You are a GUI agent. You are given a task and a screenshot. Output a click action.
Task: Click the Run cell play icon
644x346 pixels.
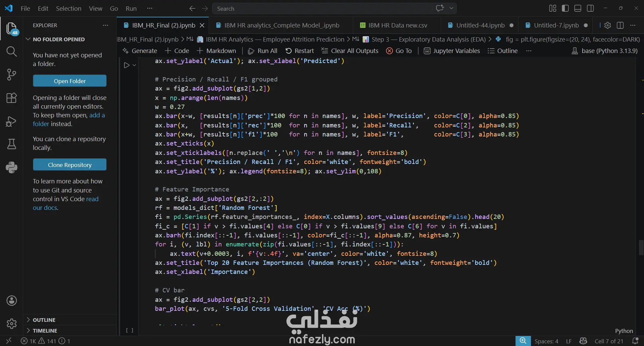coord(126,65)
